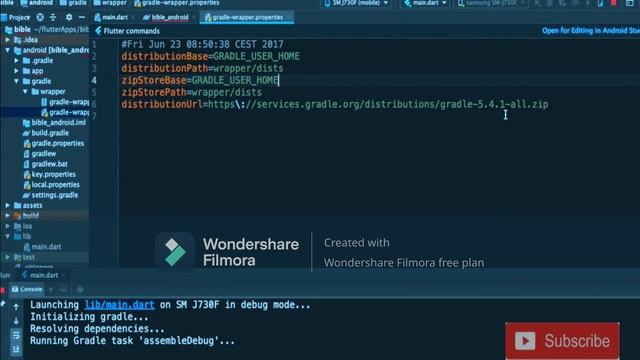The height and width of the screenshot is (360, 640).
Task: Click the zipStorePath=wrapper/dists line
Action: click(x=191, y=92)
